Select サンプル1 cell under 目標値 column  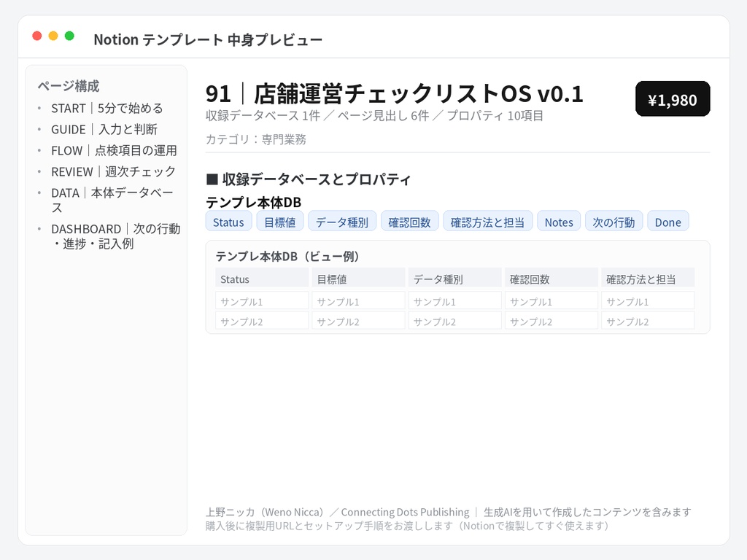point(358,300)
